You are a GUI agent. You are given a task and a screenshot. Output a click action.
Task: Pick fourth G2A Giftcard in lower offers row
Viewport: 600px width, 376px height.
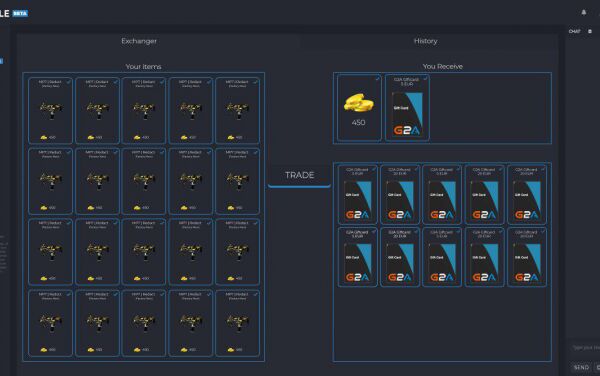[484, 257]
